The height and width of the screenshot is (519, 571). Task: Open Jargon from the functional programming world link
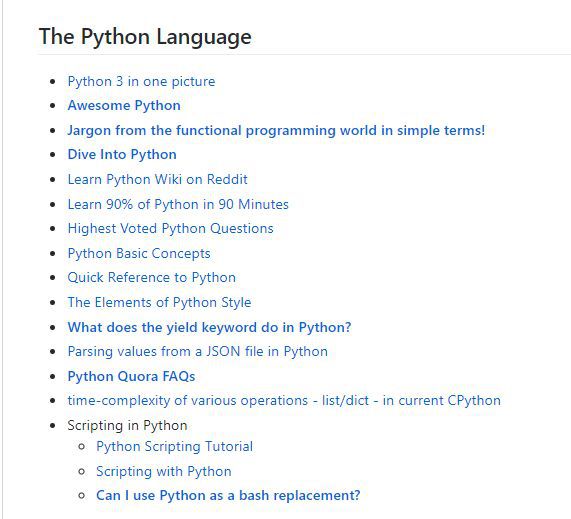click(x=276, y=130)
